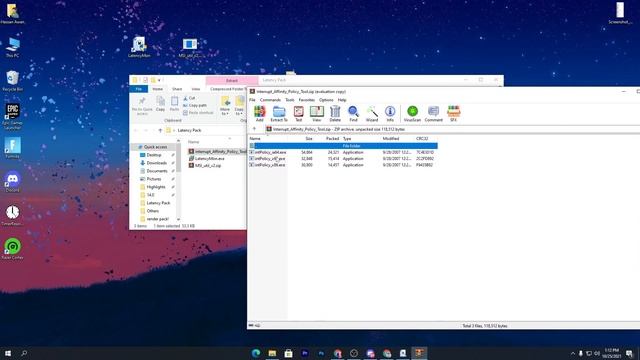Click the Extract To icon in WinRAR
Viewport: 640px width, 360px height.
pyautogui.click(x=279, y=113)
